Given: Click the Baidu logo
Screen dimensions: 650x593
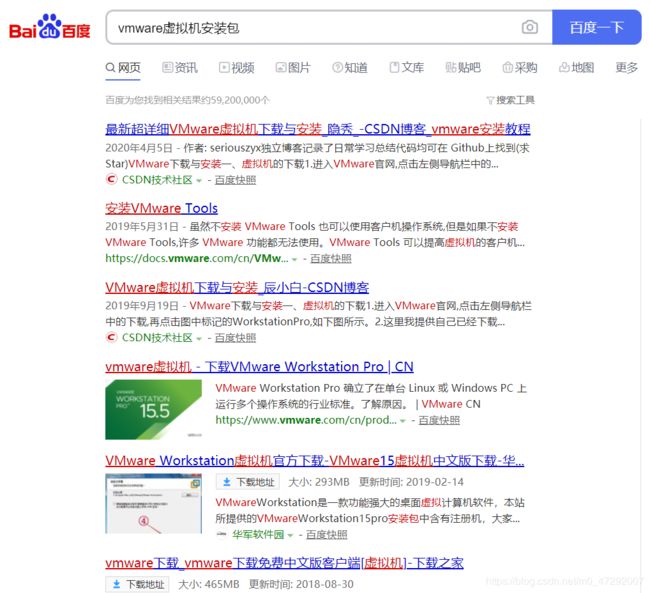Looking at the screenshot, I should pyautogui.click(x=50, y=27).
